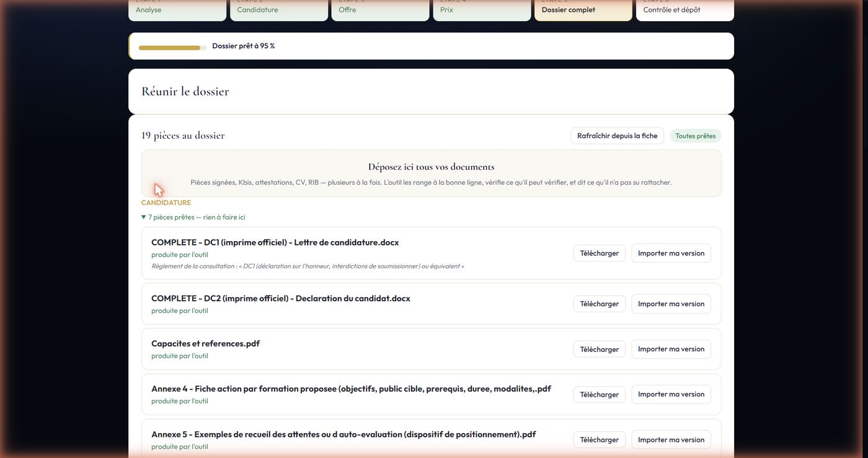This screenshot has width=868, height=458.
Task: Click 'produite par l'outil' under Capacites et references
Action: [x=180, y=356]
